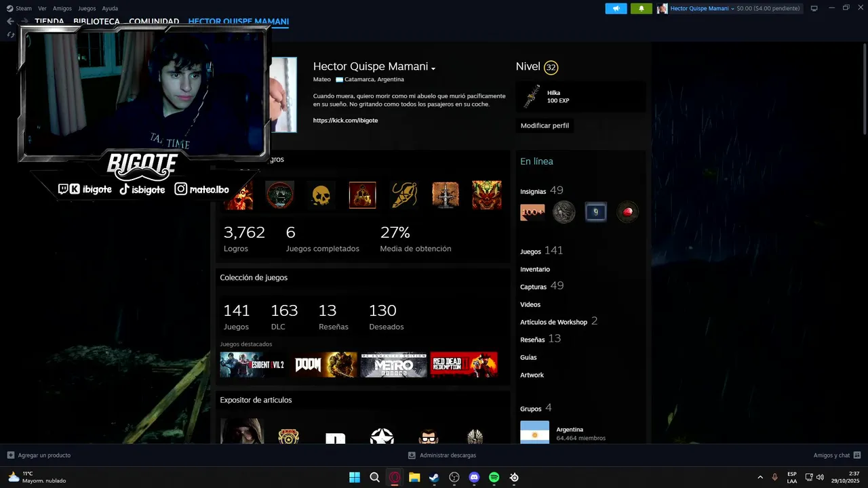Open Metro Exodus featured game banner
This screenshot has height=488, width=868.
pyautogui.click(x=393, y=365)
